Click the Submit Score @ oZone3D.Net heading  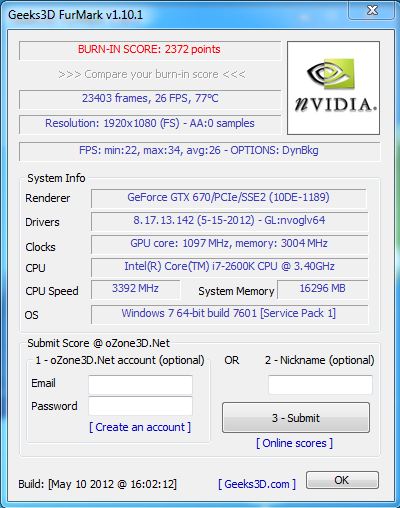pos(99,343)
